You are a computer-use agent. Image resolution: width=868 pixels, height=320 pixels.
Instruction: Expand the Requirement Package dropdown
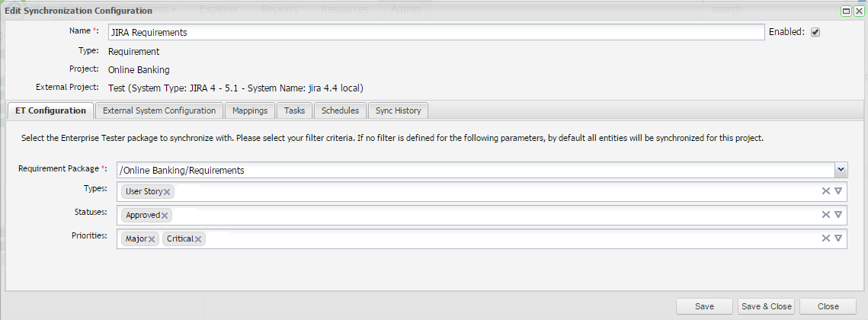pos(841,170)
